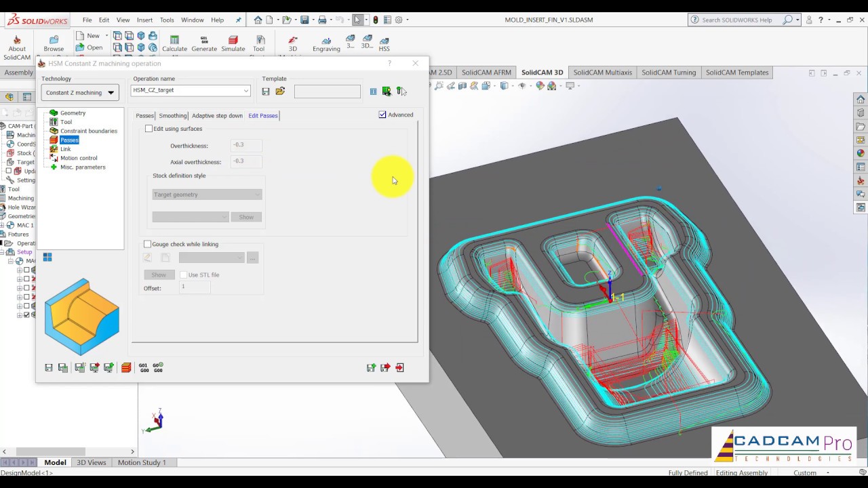Screen dimensions: 868x488
Task: Switch to the Smoothing tab
Action: (173, 115)
